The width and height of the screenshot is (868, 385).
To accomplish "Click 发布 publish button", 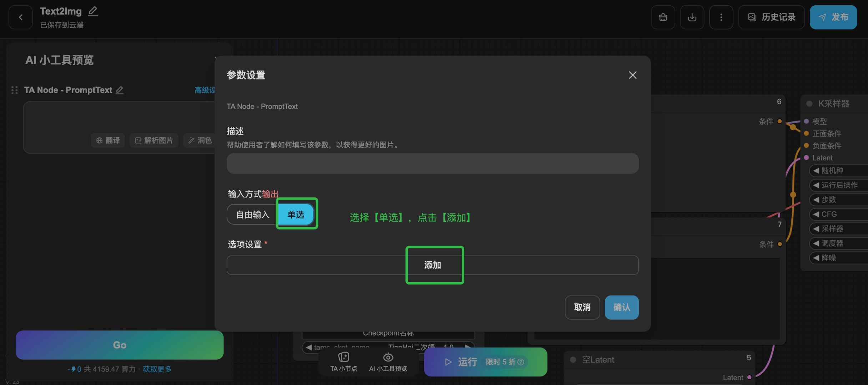I will point(833,17).
